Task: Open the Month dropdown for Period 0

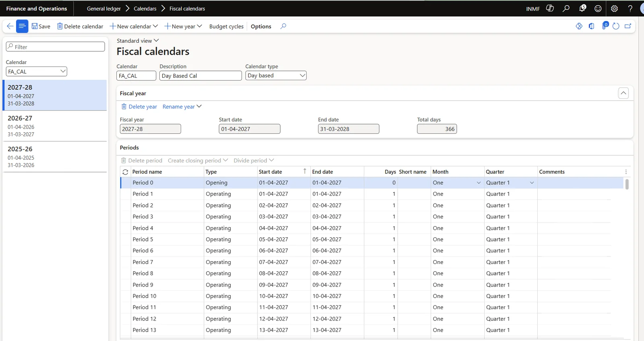Action: tap(479, 183)
